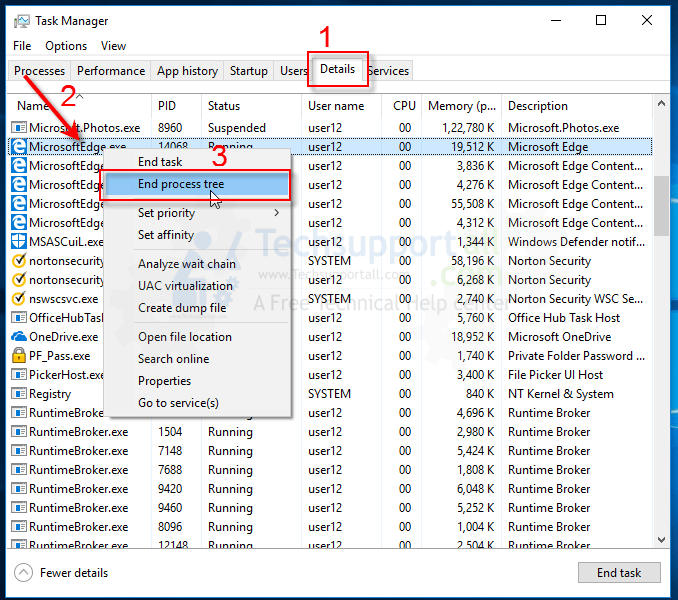Click the OfficeHubTaskHost process icon

coord(19,318)
